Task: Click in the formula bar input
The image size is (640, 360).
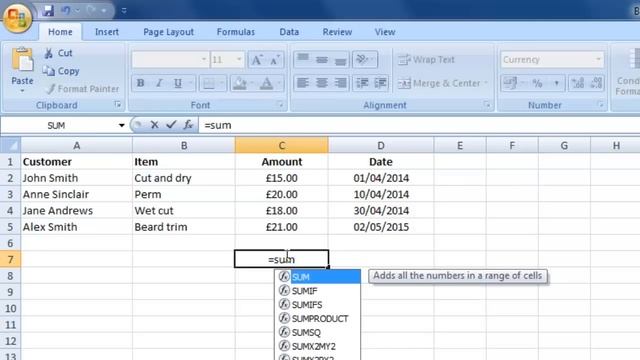Action: pos(419,125)
